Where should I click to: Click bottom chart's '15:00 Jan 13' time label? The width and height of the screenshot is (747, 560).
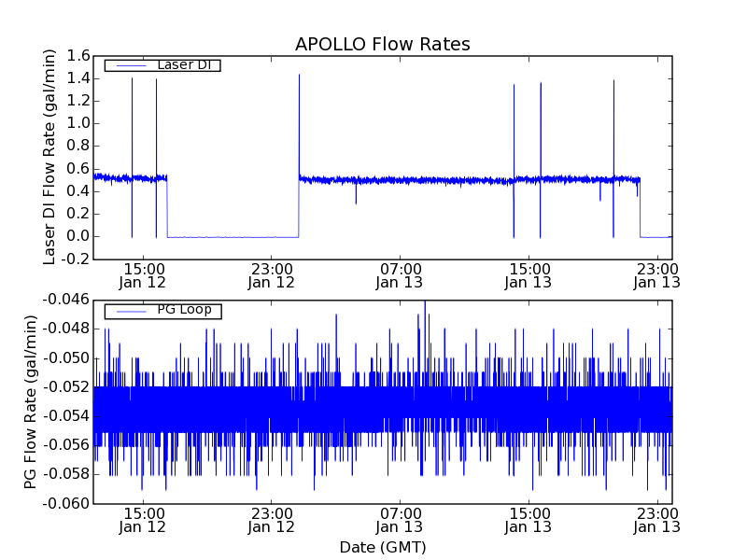pos(529,521)
